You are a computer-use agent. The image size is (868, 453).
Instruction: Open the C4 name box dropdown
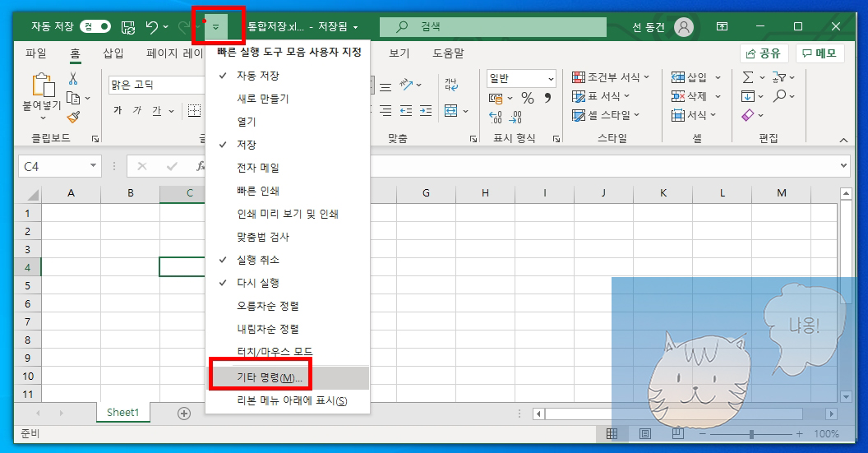coord(93,165)
